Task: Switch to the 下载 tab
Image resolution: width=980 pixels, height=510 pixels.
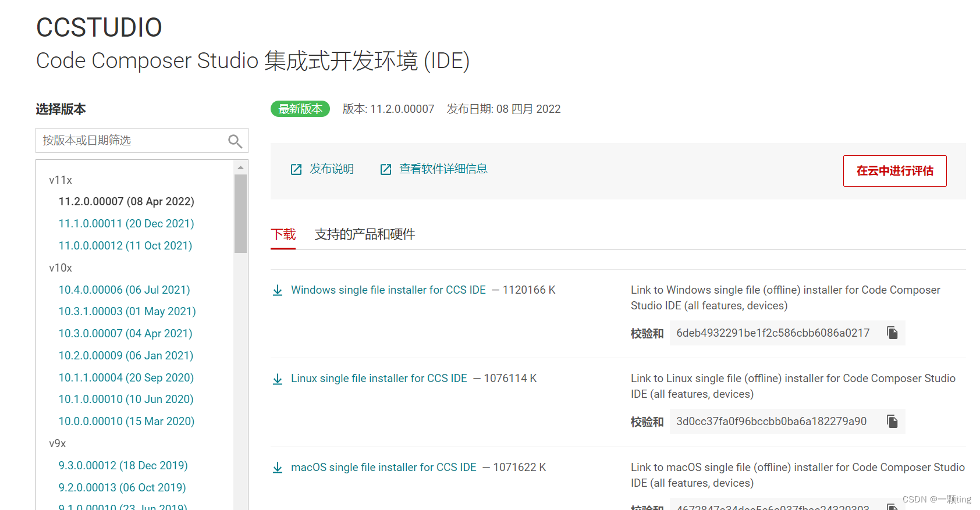Action: (283, 234)
